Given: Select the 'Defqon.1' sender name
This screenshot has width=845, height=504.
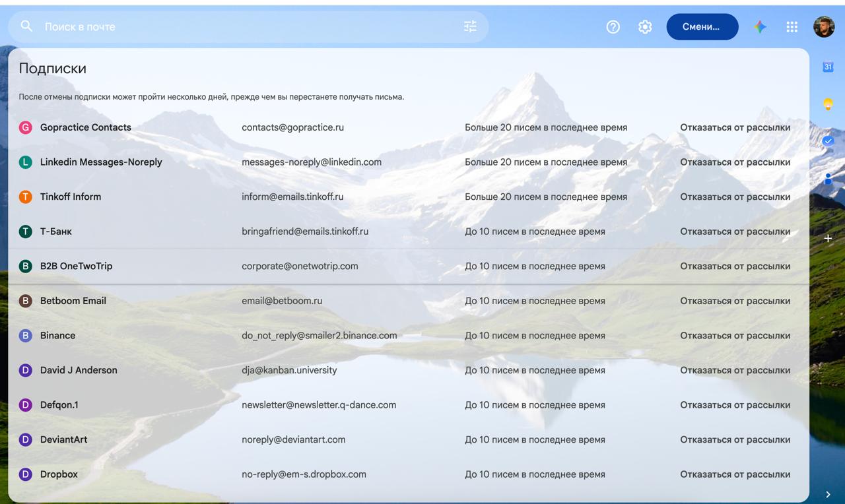Looking at the screenshot, I should coord(59,405).
